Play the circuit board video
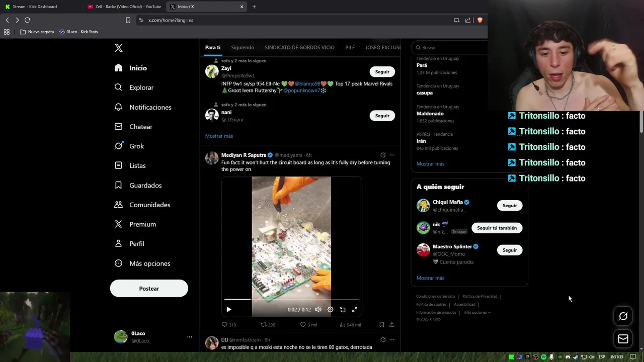Viewport: 644px width, 362px height. (x=228, y=310)
